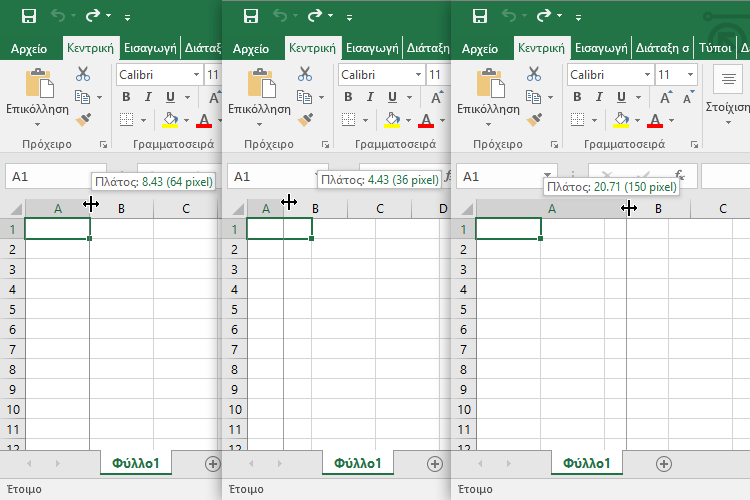Switch to Διάταξη σ tab in the right window
The image size is (750, 500).
point(662,48)
